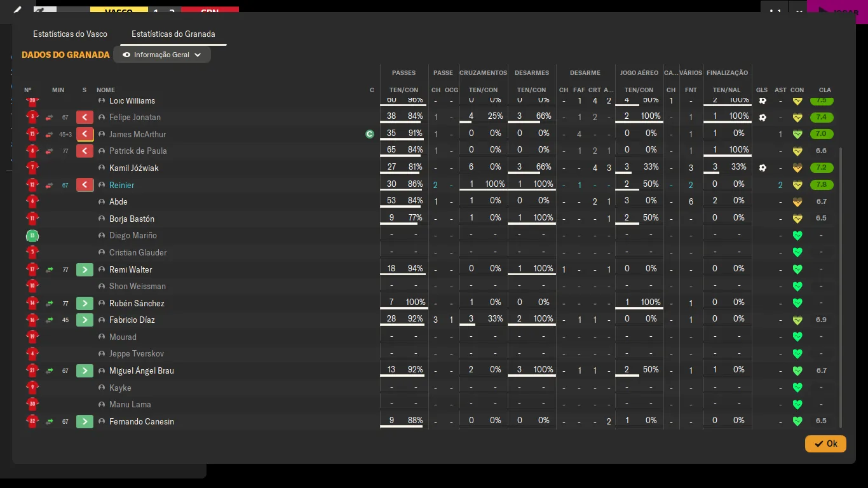Select the Cristian Glauder row name
Image resolution: width=868 pixels, height=488 pixels.
[138, 252]
